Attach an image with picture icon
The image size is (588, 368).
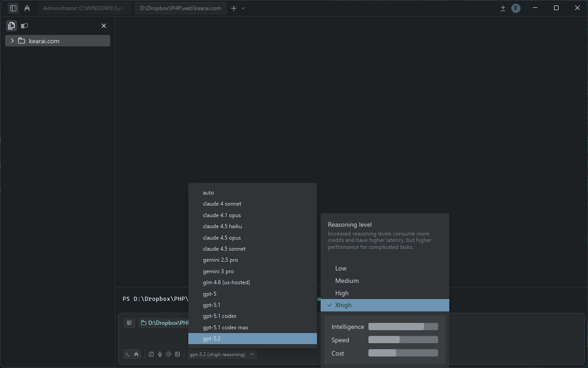(177, 354)
